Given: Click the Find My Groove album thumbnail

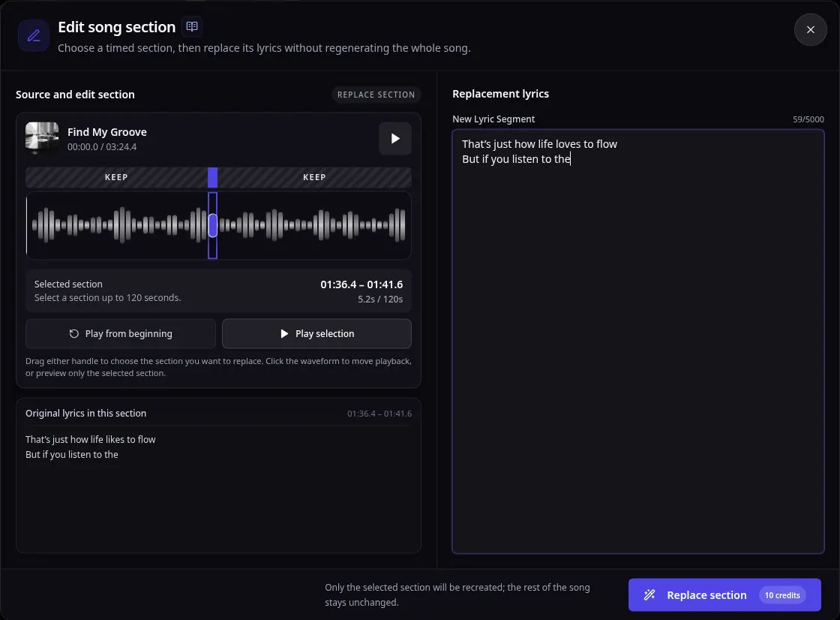Looking at the screenshot, I should [42, 138].
